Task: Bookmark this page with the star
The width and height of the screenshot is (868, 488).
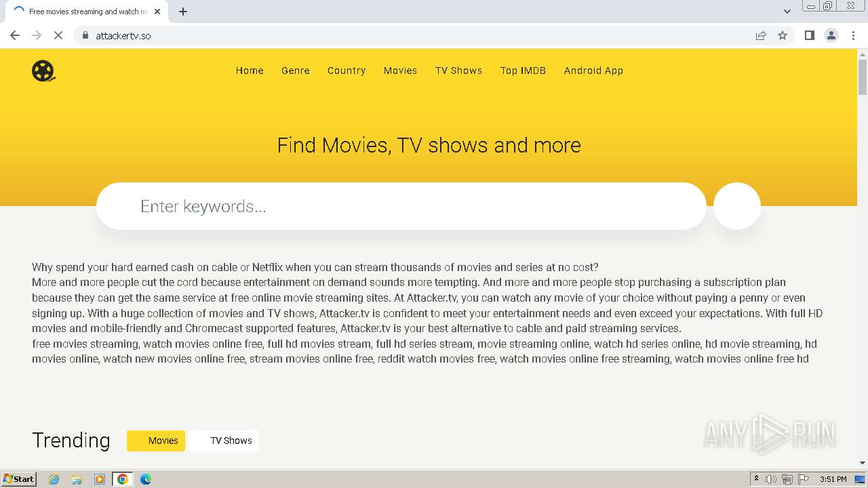Action: [783, 35]
